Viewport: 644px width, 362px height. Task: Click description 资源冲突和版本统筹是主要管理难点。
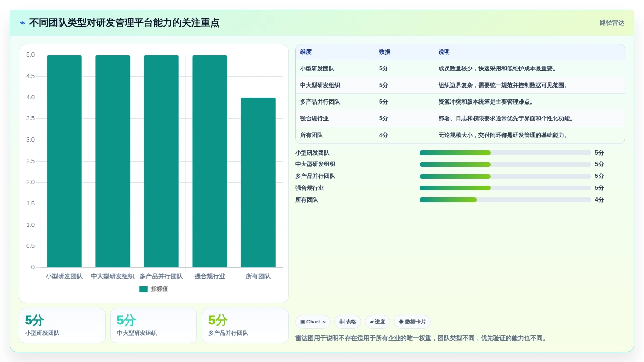486,102
